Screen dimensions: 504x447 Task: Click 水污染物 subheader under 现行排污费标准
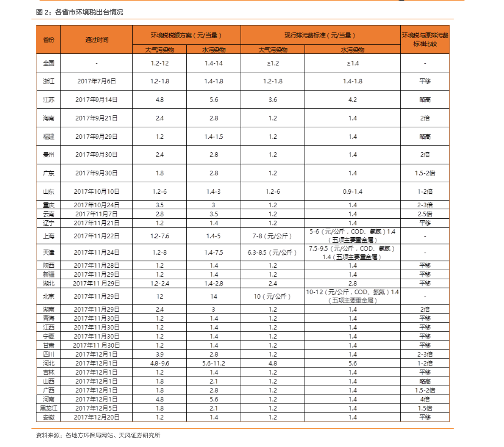[x=353, y=49]
